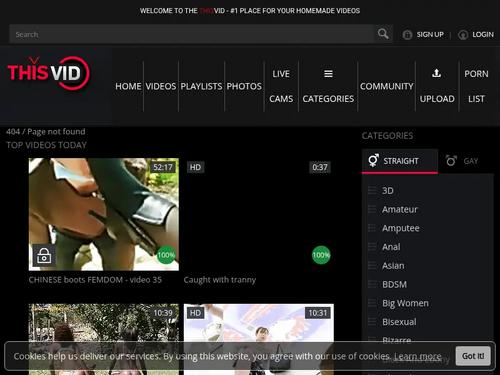
Task: Open the 10:39 video thumbnail
Action: pos(104,339)
